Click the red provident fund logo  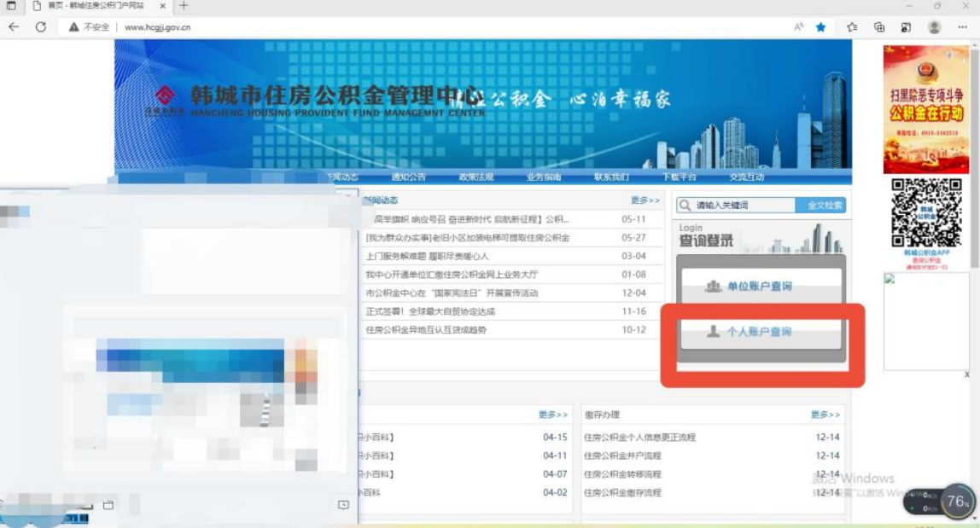point(165,95)
